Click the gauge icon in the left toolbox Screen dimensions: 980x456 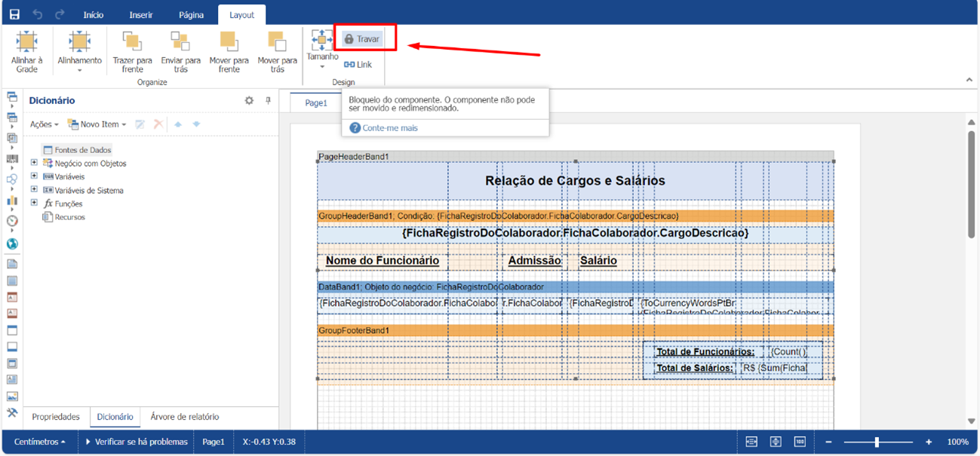(12, 221)
